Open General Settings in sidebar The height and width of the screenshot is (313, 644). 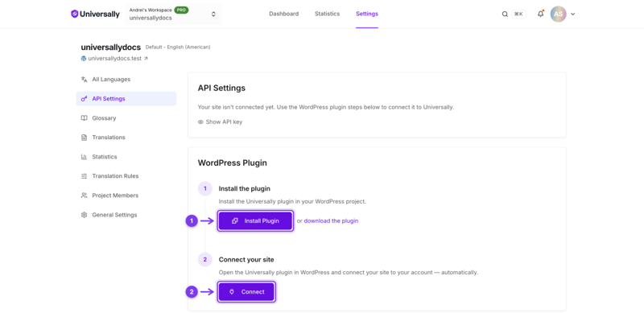click(126, 215)
